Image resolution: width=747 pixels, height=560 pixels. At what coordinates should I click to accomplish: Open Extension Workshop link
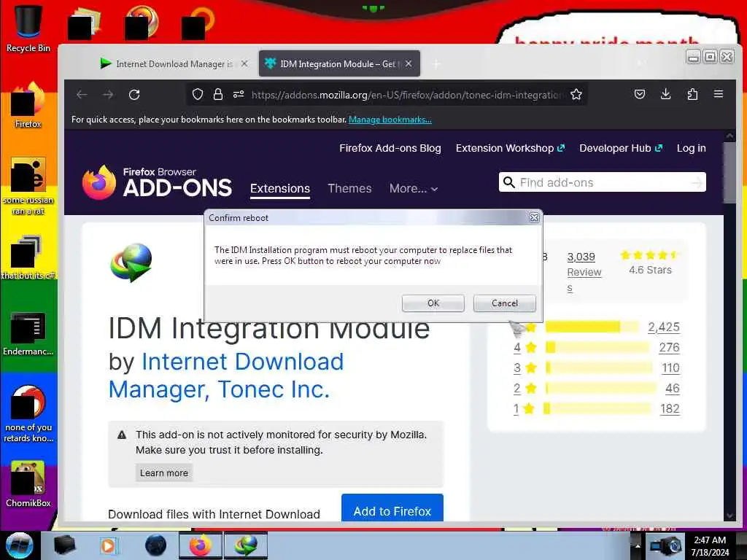(x=510, y=148)
